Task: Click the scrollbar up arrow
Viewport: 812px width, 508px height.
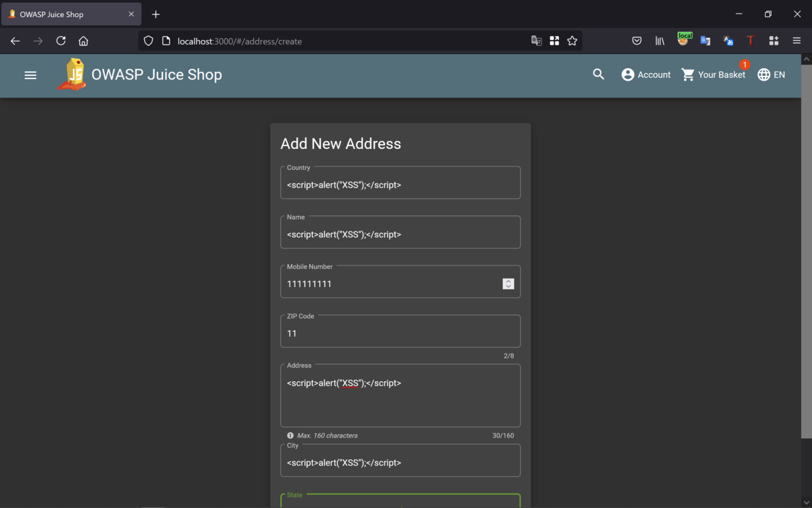Action: pos(806,60)
